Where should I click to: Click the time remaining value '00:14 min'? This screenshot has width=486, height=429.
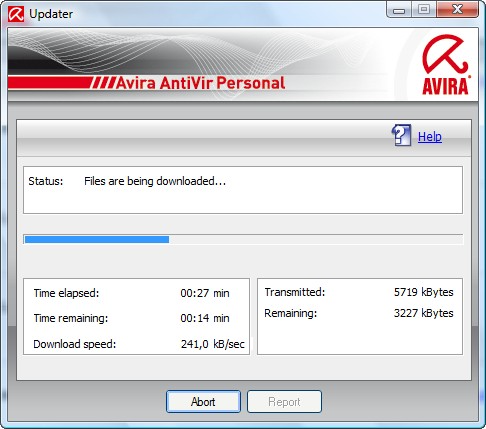coord(205,318)
